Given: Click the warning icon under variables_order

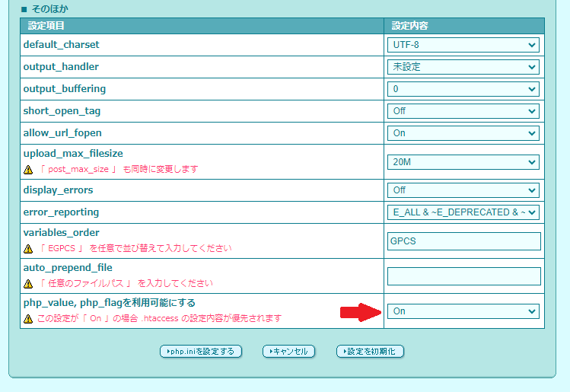Looking at the screenshot, I should pyautogui.click(x=28, y=249).
